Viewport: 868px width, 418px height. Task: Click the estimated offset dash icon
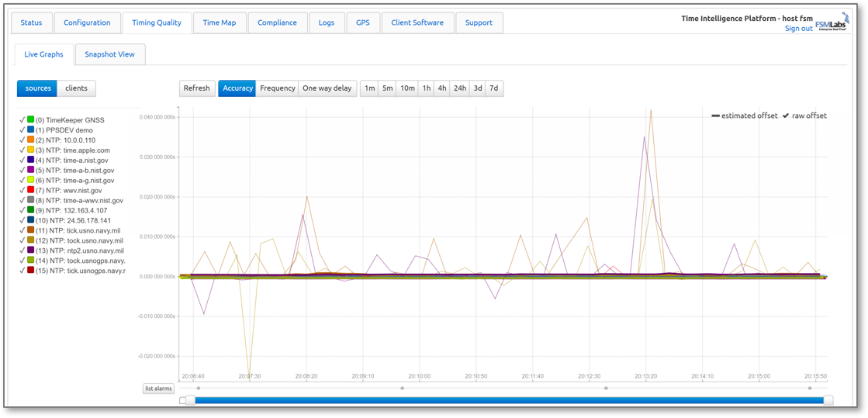[x=715, y=116]
